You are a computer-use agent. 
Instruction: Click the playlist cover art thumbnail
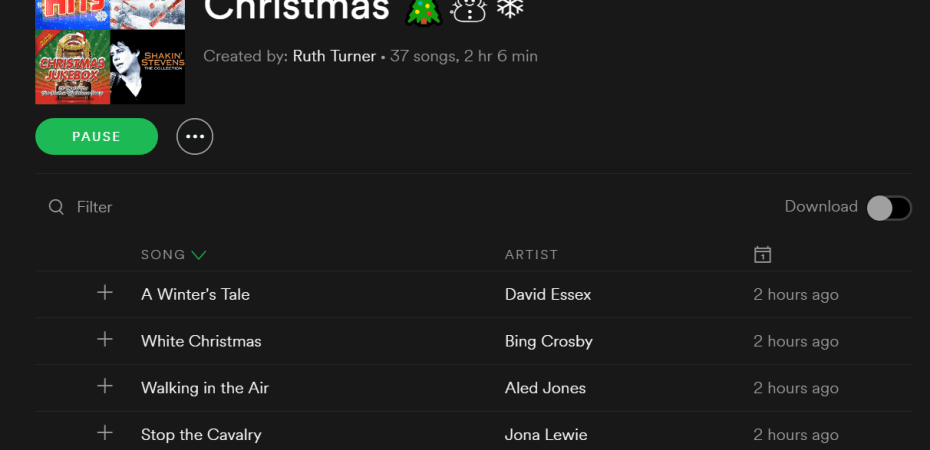point(110,52)
